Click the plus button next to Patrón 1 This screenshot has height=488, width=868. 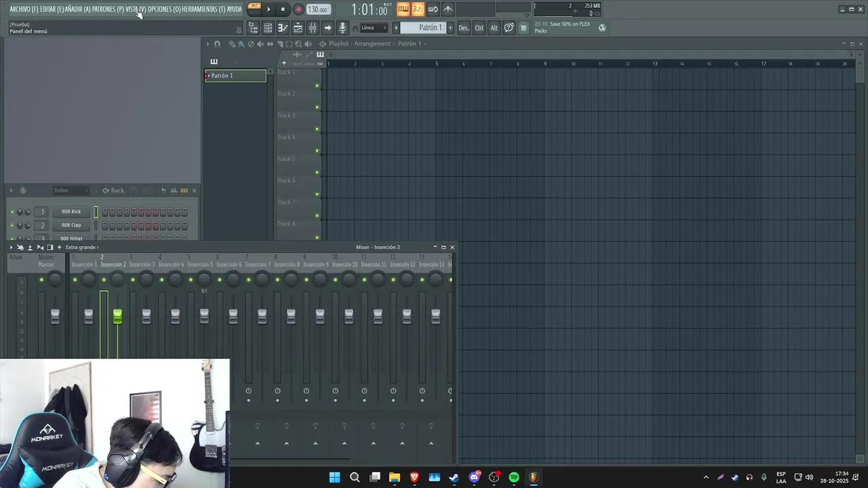(x=450, y=28)
